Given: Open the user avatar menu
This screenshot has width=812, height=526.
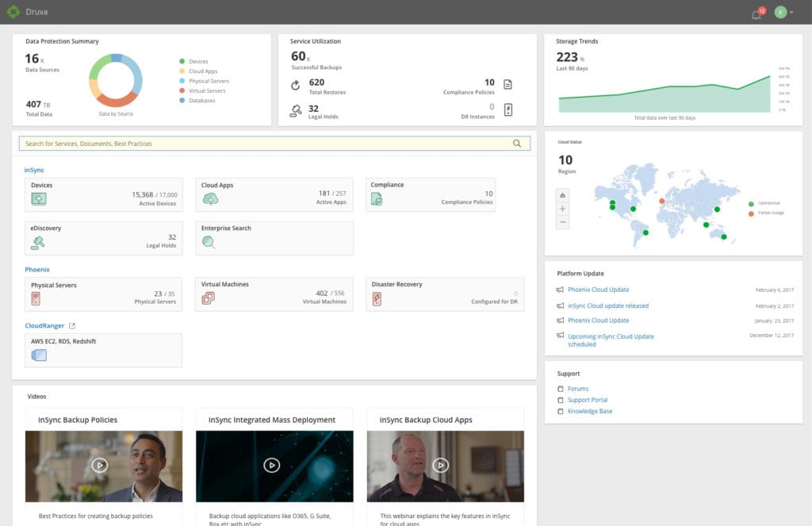Looking at the screenshot, I should point(780,12).
